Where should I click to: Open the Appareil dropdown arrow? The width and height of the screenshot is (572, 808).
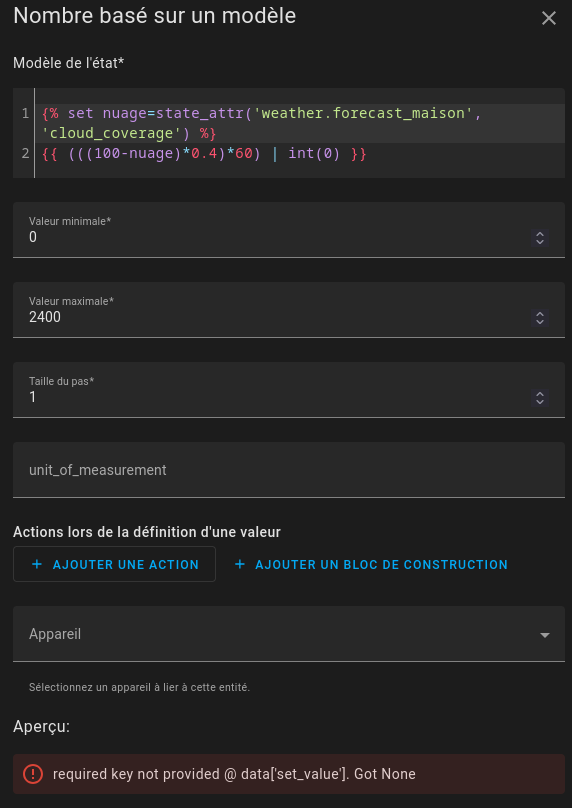545,635
